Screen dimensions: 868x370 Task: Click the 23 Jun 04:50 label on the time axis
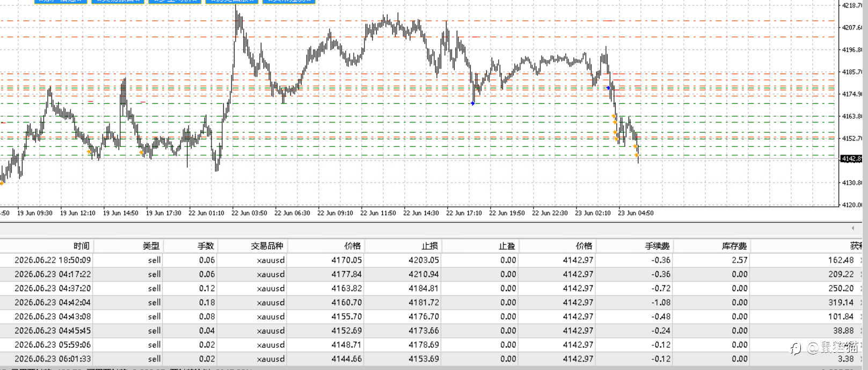[x=636, y=213]
